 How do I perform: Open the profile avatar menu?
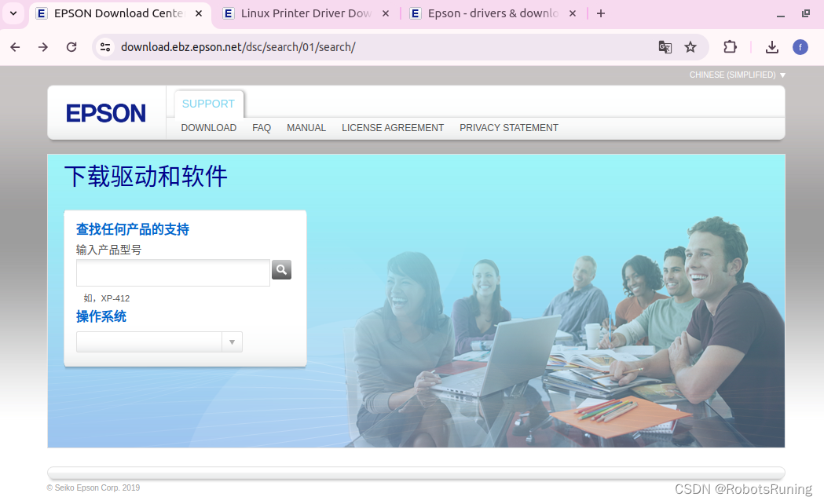tap(800, 47)
